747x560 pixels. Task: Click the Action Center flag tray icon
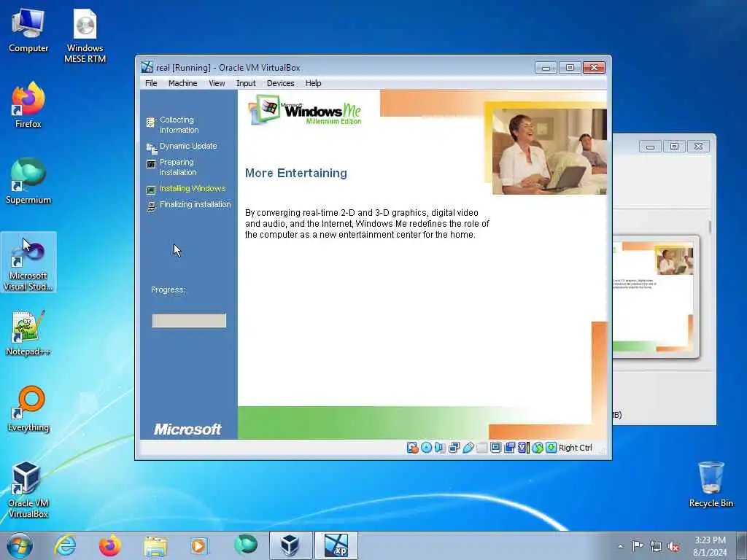638,546
